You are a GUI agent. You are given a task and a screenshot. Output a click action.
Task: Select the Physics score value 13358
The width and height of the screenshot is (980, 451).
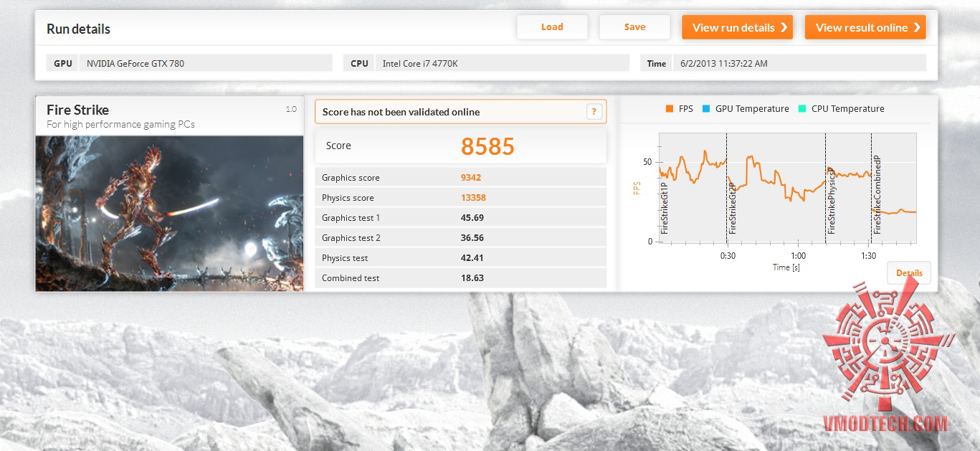coord(473,198)
